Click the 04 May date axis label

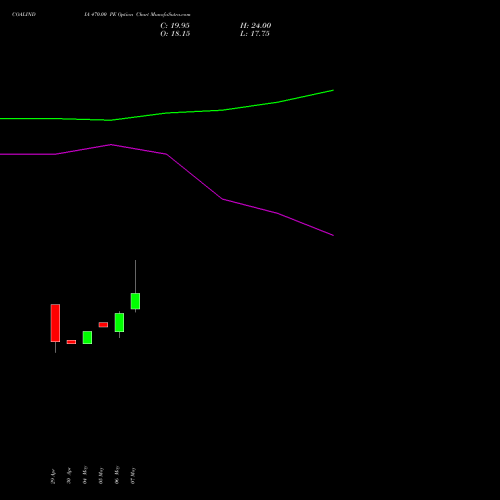(85, 475)
